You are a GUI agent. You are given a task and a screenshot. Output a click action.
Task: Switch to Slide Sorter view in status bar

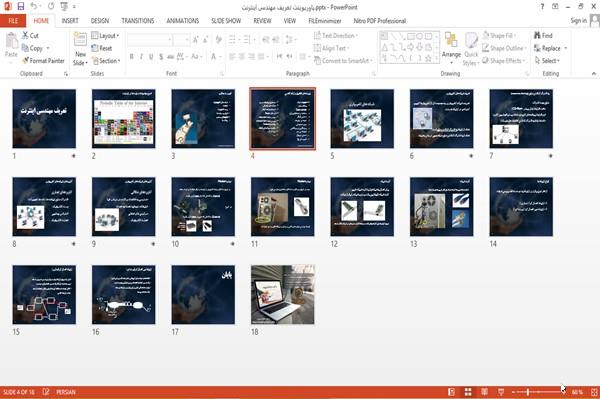click(468, 392)
